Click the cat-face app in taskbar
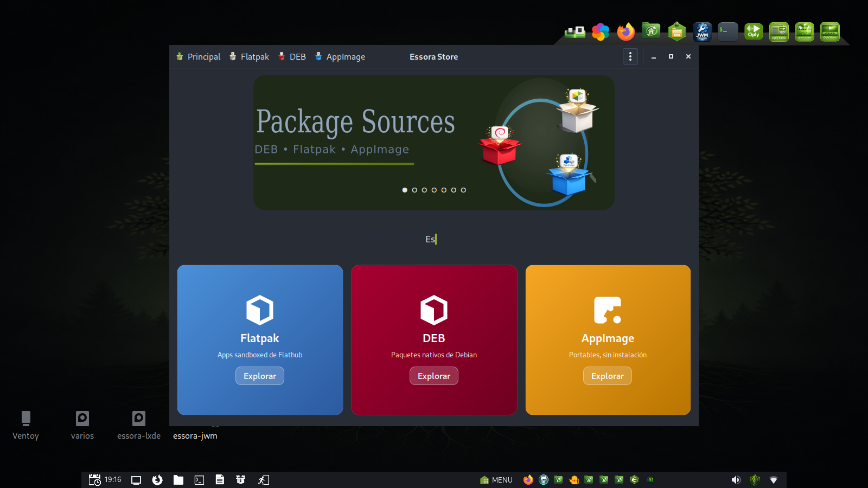The image size is (868, 488). (x=544, y=480)
